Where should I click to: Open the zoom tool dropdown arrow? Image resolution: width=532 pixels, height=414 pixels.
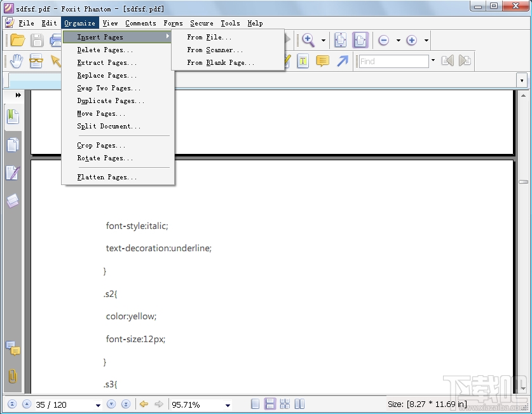click(x=324, y=40)
